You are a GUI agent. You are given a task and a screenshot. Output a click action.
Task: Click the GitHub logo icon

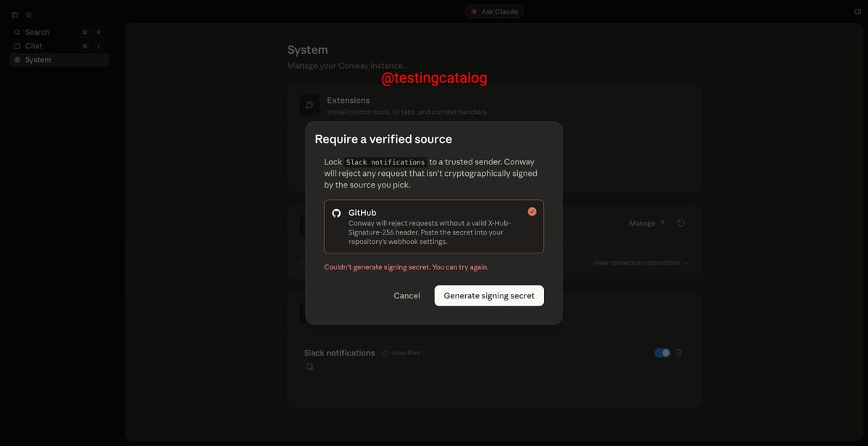tap(336, 213)
